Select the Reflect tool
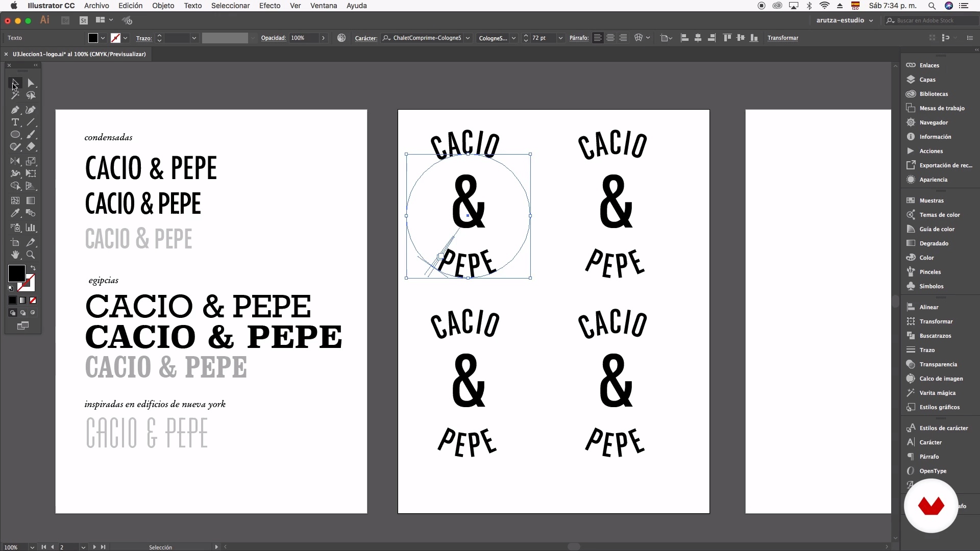Image resolution: width=980 pixels, height=551 pixels. (x=15, y=161)
